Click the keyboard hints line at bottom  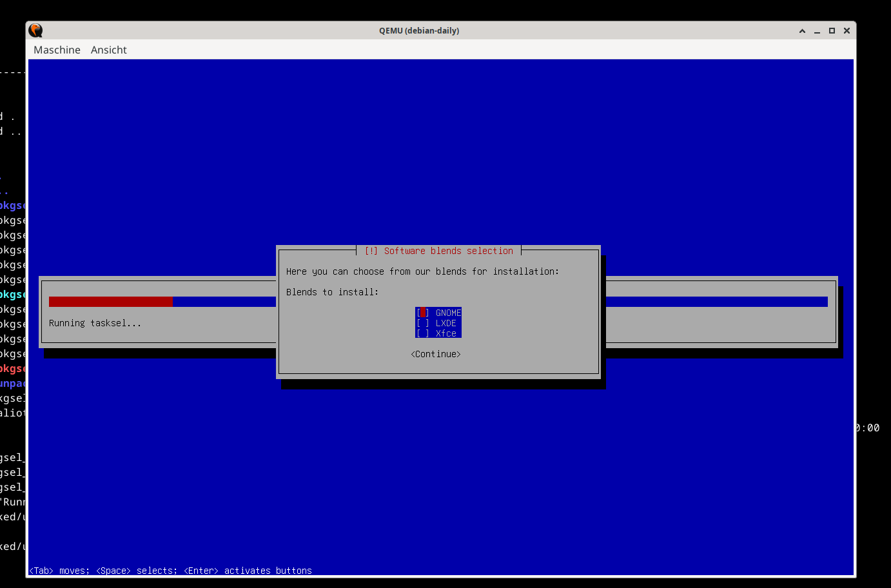point(171,571)
